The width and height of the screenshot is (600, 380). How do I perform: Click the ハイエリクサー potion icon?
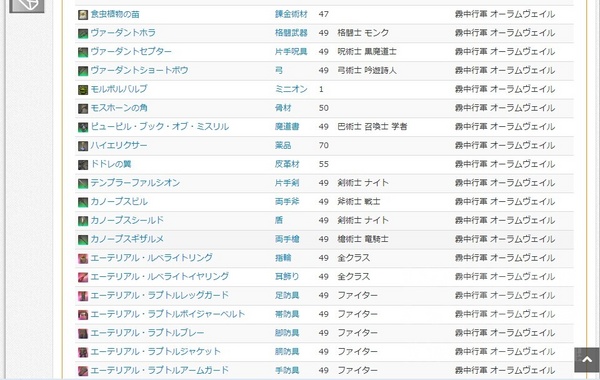pos(83,146)
